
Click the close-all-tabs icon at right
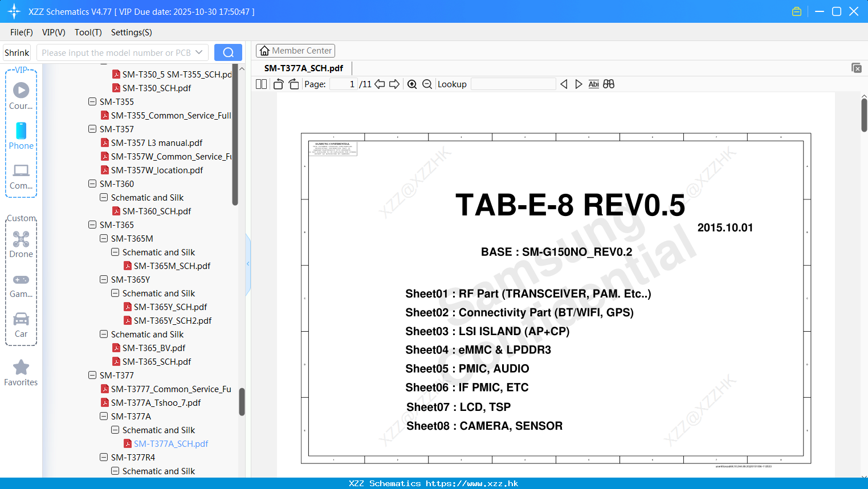point(856,68)
